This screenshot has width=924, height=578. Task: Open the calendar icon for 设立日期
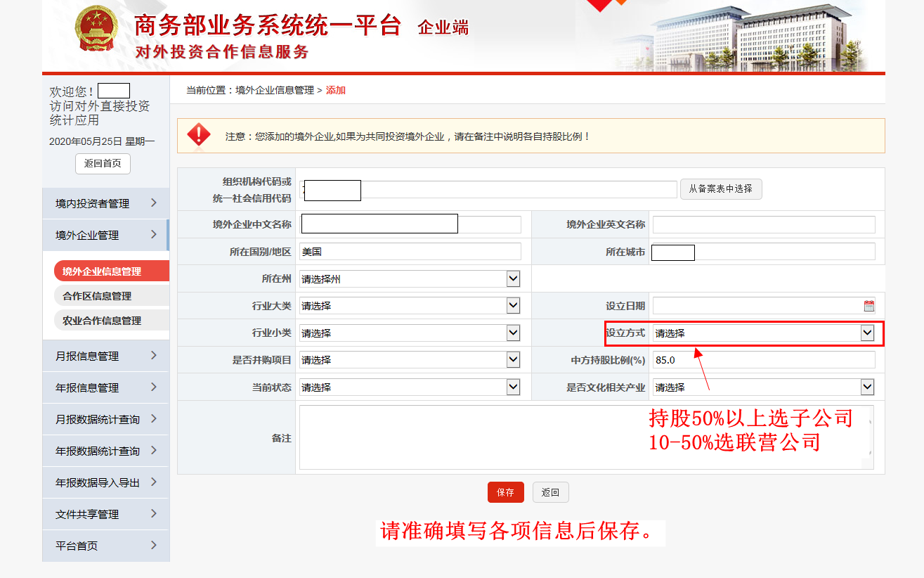[x=869, y=306]
